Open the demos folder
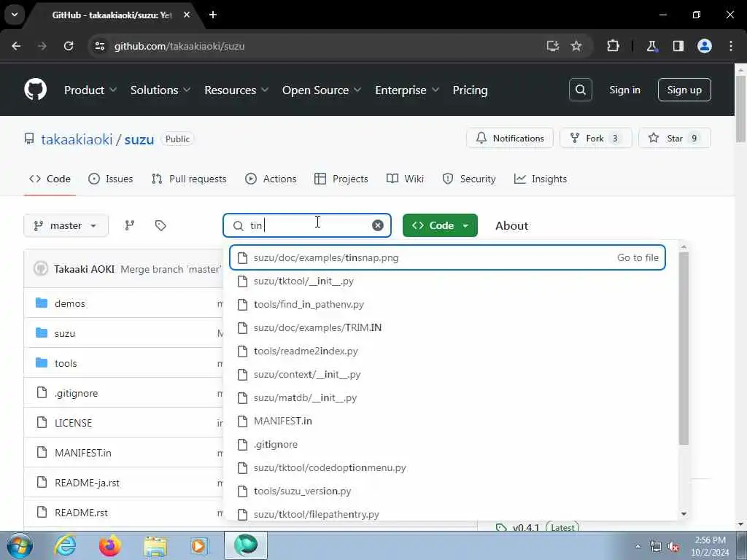 pos(69,303)
